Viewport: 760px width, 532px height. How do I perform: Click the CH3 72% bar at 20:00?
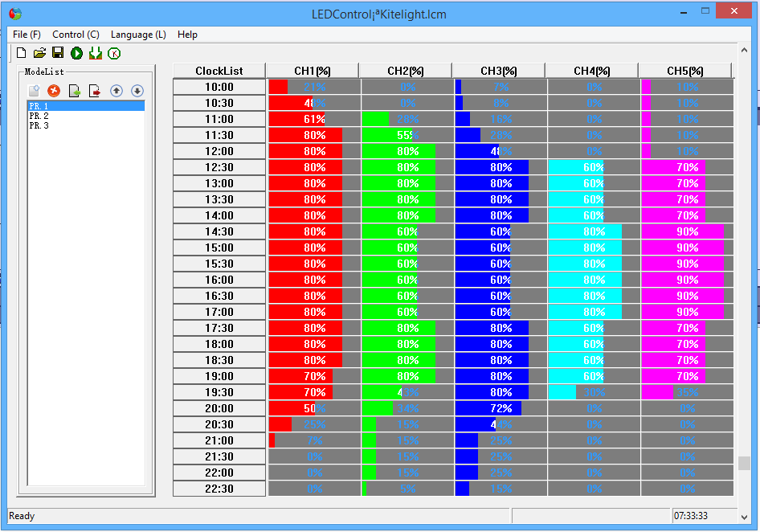501,408
